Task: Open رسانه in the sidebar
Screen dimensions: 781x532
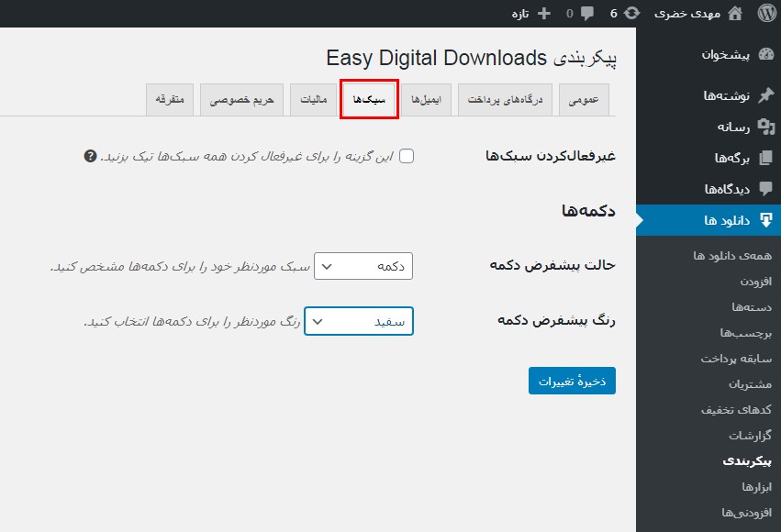Action: coord(733,127)
